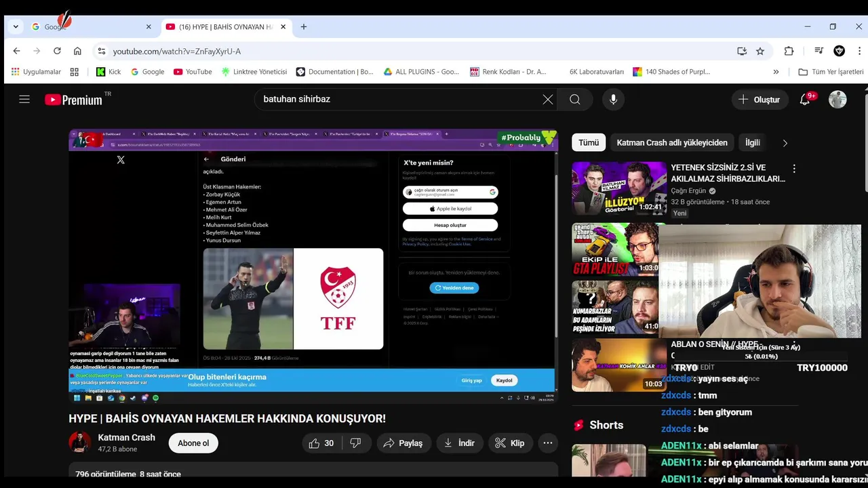Click the İndir download button
The height and width of the screenshot is (488, 868).
point(459,443)
